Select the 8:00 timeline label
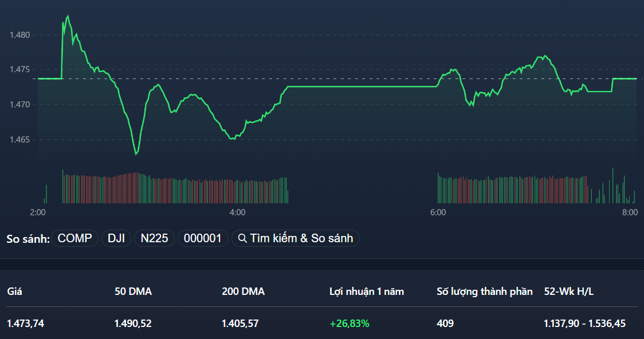Image resolution: width=644 pixels, height=339 pixels. pyautogui.click(x=630, y=212)
